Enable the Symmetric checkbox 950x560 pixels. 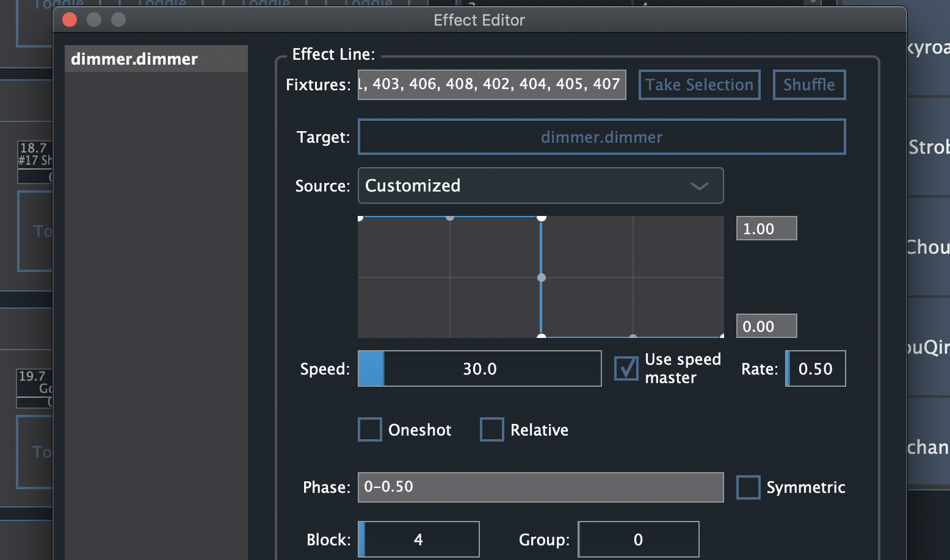pyautogui.click(x=749, y=487)
